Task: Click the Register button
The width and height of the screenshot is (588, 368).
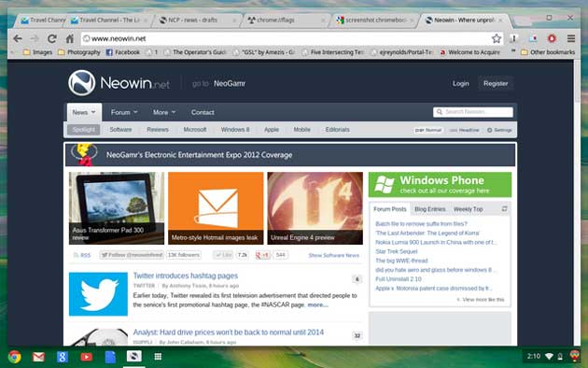Action: (x=496, y=84)
